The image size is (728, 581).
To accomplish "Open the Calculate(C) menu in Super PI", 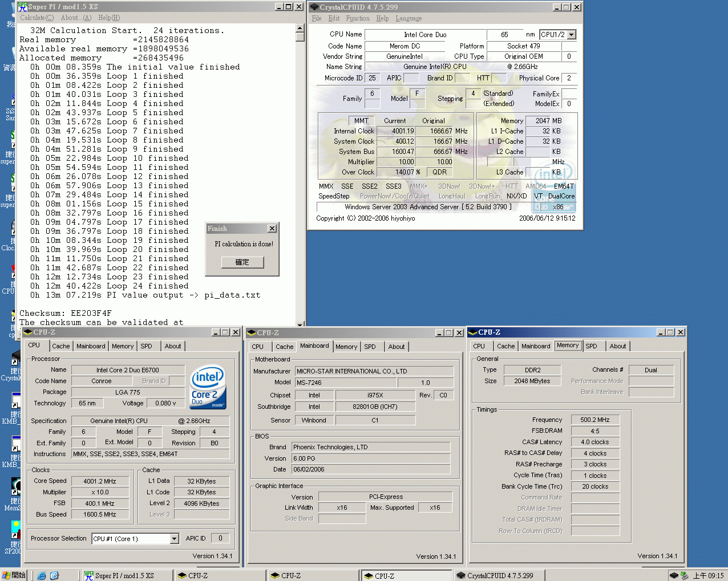I will 37,18.
